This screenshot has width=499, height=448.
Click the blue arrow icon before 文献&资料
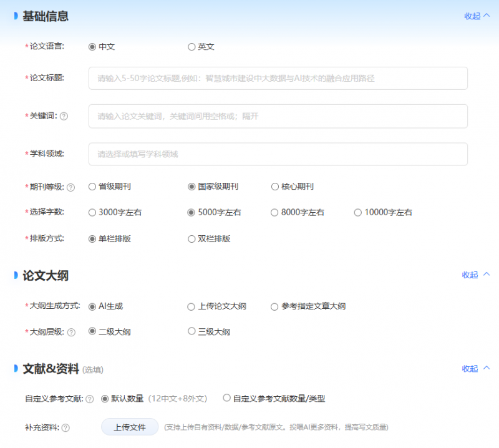tap(15, 368)
